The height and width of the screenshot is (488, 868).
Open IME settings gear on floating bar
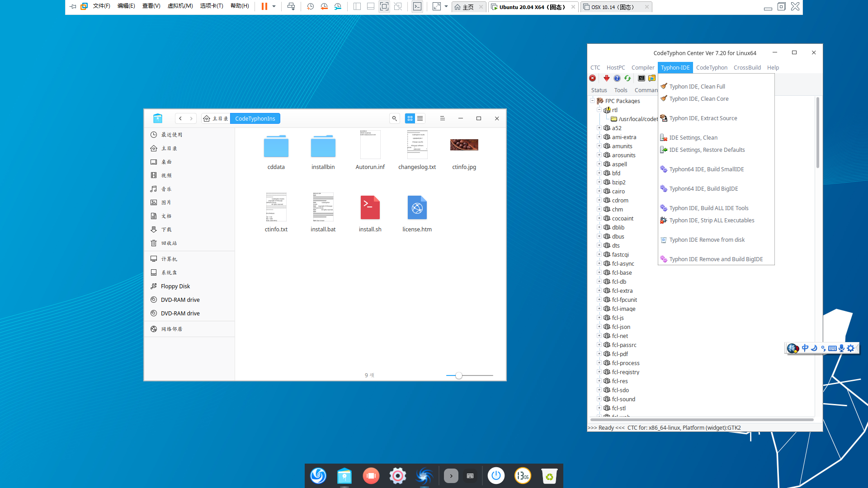pyautogui.click(x=851, y=348)
